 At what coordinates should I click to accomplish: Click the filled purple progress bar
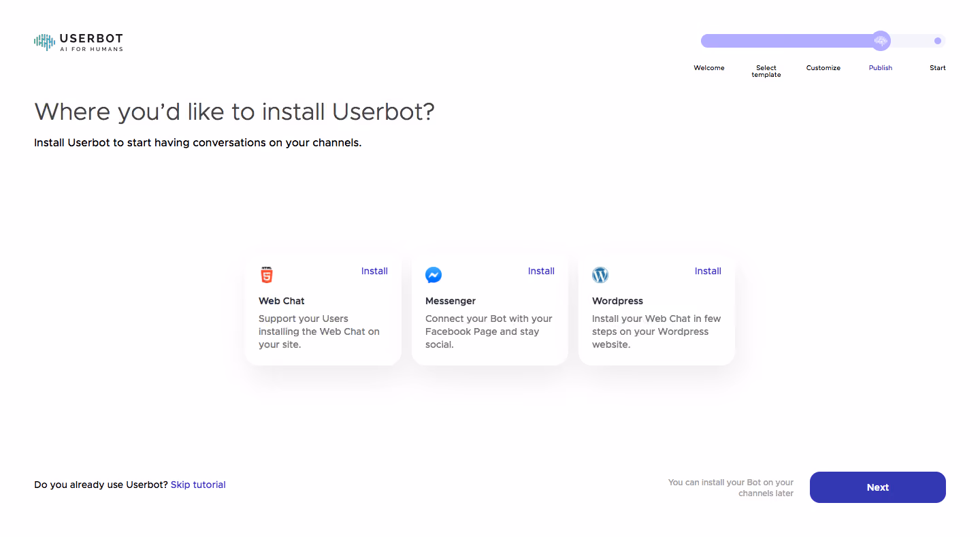[x=789, y=41]
